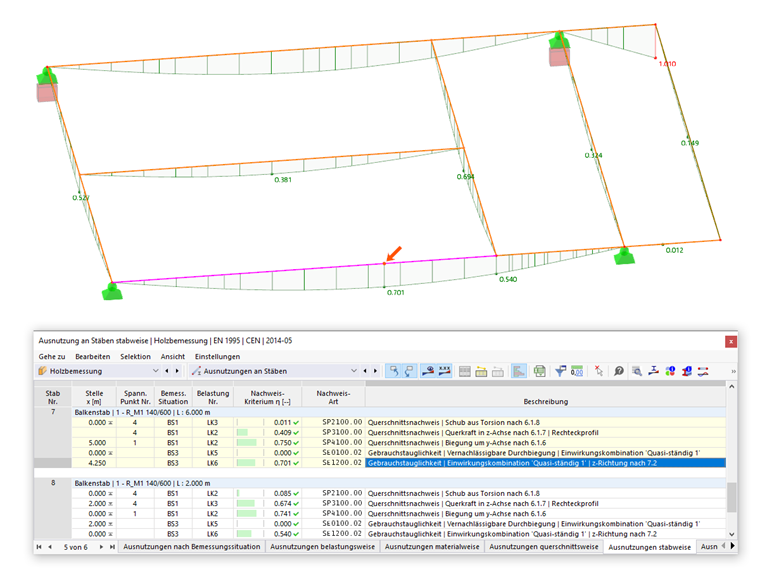Click the decimal places 0.00 icon
The height and width of the screenshot is (570, 760).
coord(577,371)
